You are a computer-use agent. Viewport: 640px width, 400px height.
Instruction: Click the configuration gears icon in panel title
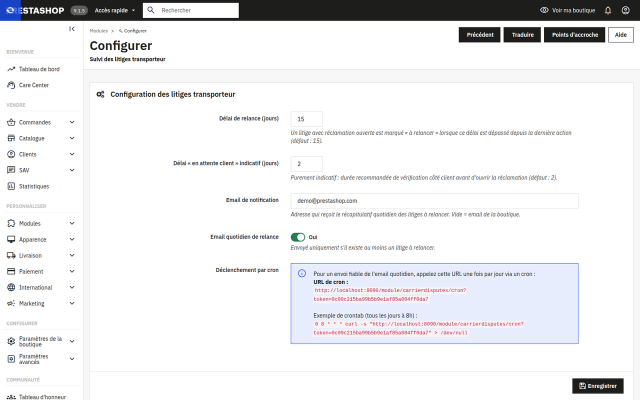(x=100, y=94)
